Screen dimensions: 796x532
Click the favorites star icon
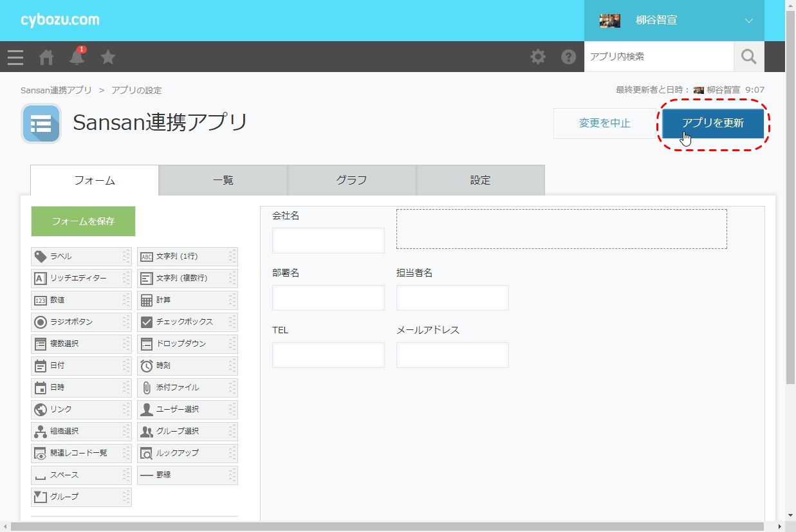(108, 57)
